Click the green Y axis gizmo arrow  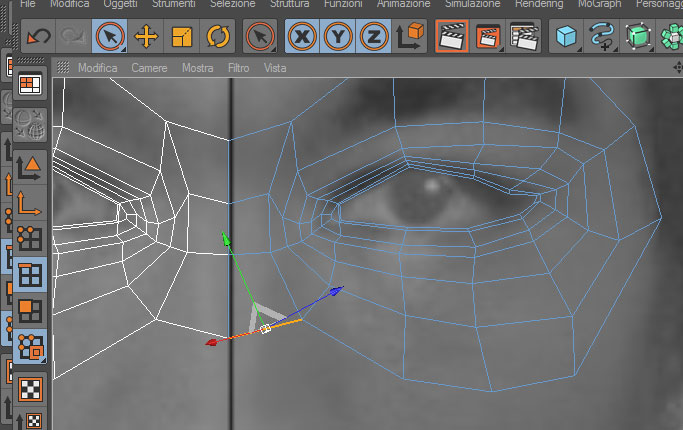(x=226, y=239)
